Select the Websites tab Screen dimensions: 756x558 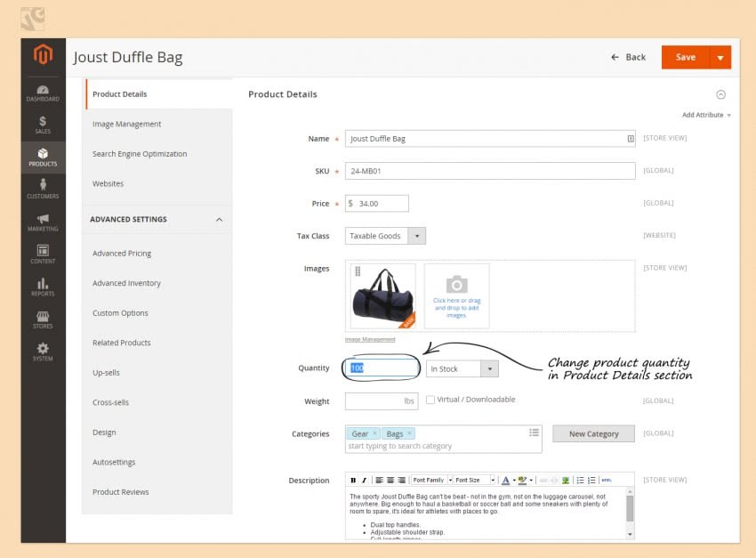158,183
